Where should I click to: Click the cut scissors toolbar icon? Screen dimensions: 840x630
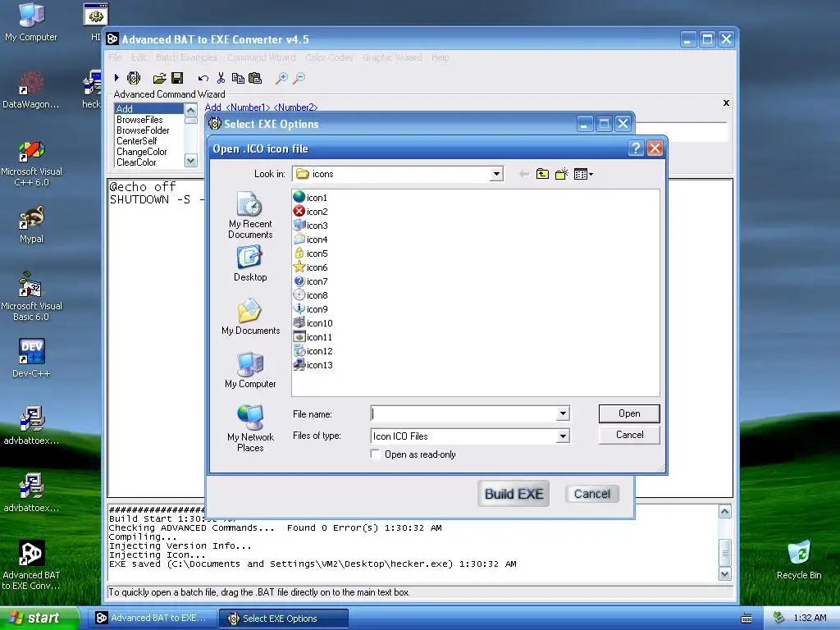[x=221, y=78]
